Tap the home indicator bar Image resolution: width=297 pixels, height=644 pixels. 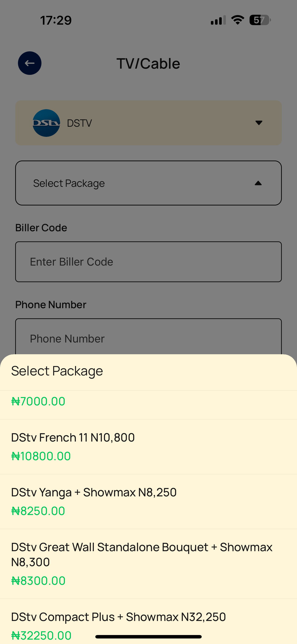coord(148,636)
